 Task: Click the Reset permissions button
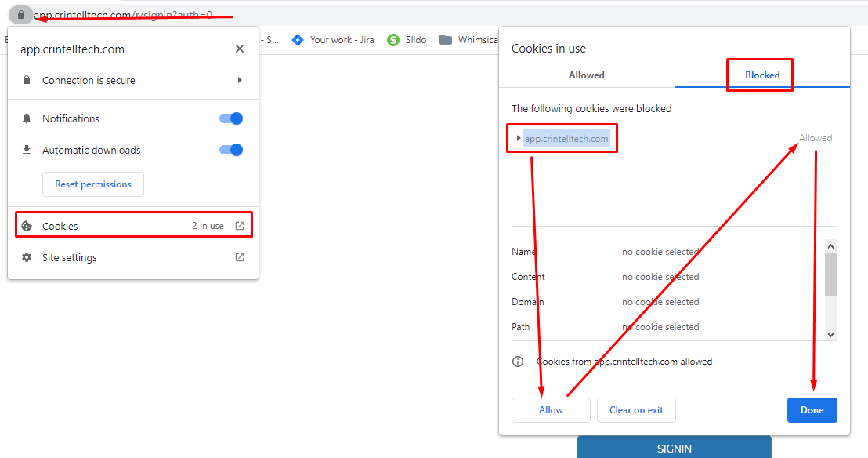pos(93,184)
